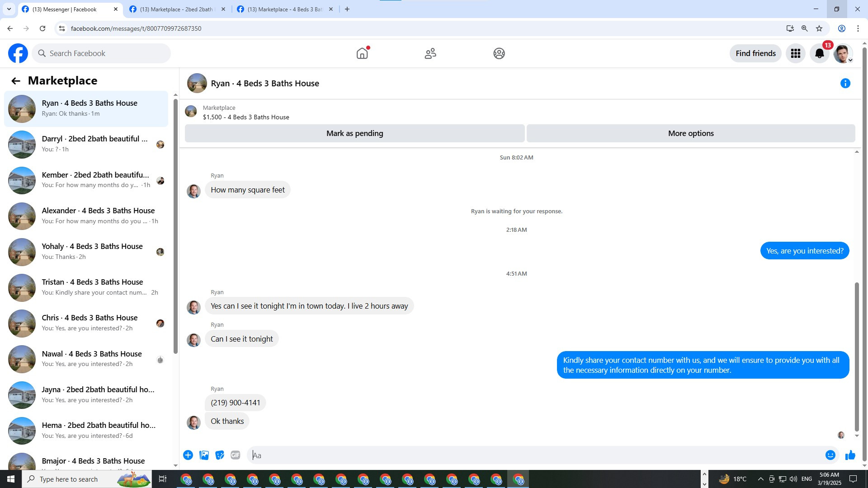Close the Marketplace 2bed 2bath tab
The image size is (868, 488).
pyautogui.click(x=223, y=9)
